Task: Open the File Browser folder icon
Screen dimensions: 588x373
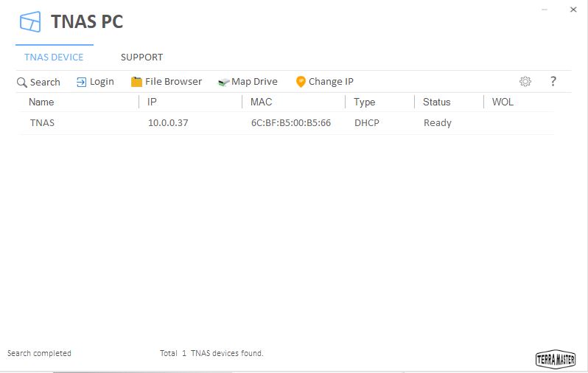Action: click(x=136, y=82)
